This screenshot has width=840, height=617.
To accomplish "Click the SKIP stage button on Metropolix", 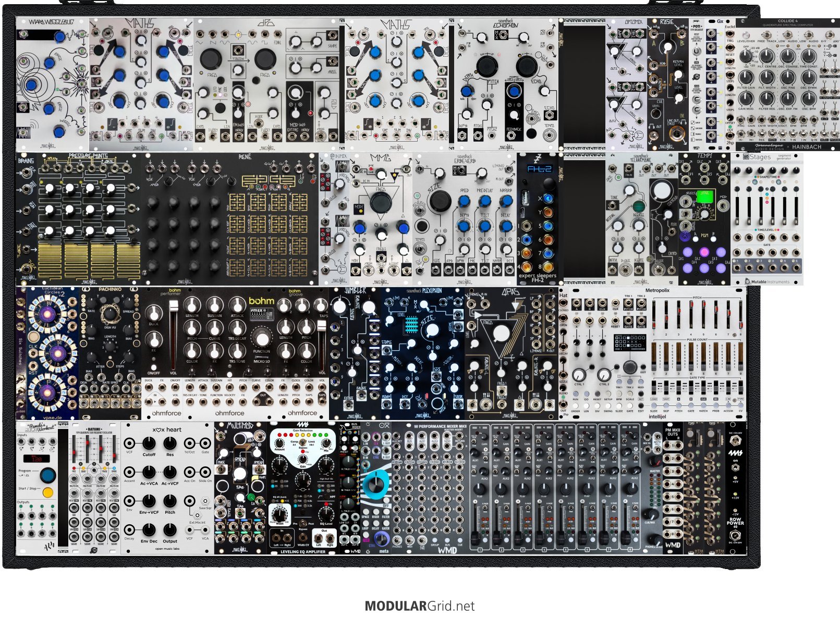I will click(x=666, y=404).
